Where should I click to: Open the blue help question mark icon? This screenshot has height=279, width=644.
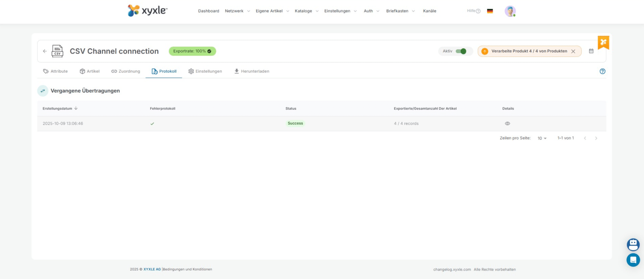(602, 71)
